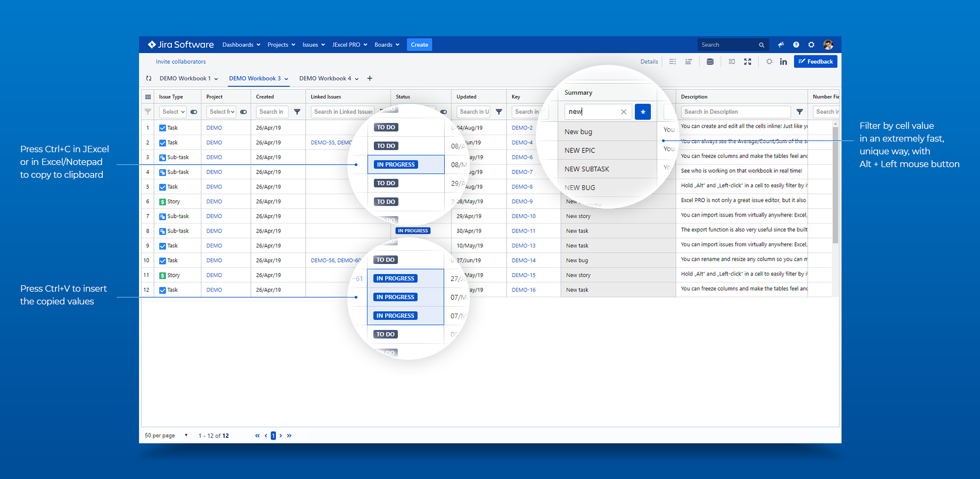Image resolution: width=980 pixels, height=479 pixels.
Task: Click the checklist rows toolbar icon
Action: tap(673, 62)
